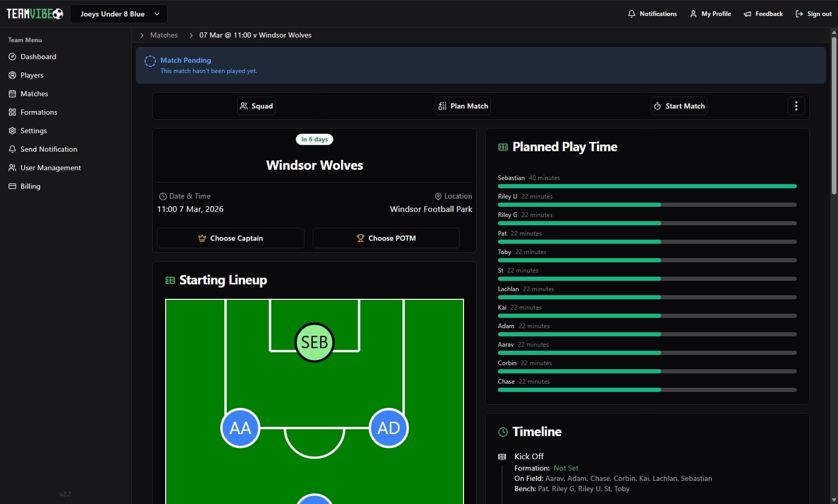The width and height of the screenshot is (838, 504).
Task: Click Sebastian's 40 minute playtime bar
Action: click(647, 186)
